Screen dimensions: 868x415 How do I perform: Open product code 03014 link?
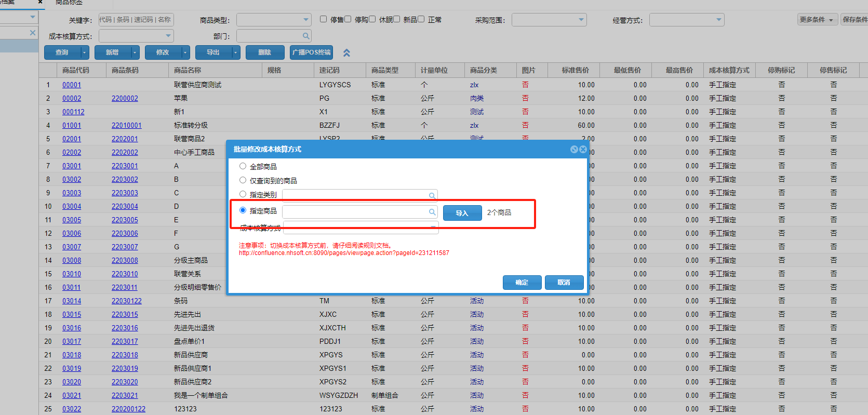click(x=72, y=301)
